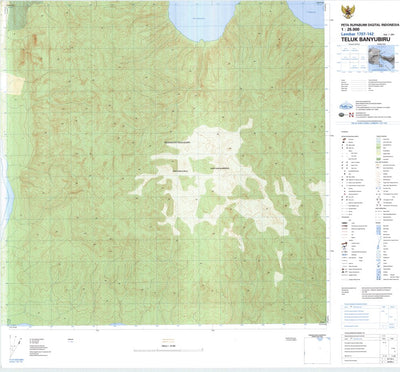Click the sheet location diagram box at bottom
The width and height of the screenshot is (400, 372).
click(317, 349)
